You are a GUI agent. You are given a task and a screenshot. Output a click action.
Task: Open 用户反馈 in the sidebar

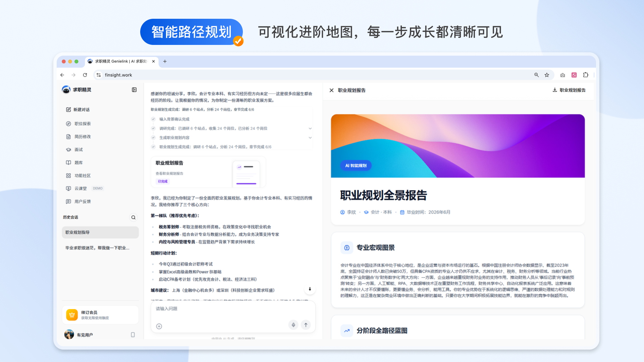pos(78,201)
